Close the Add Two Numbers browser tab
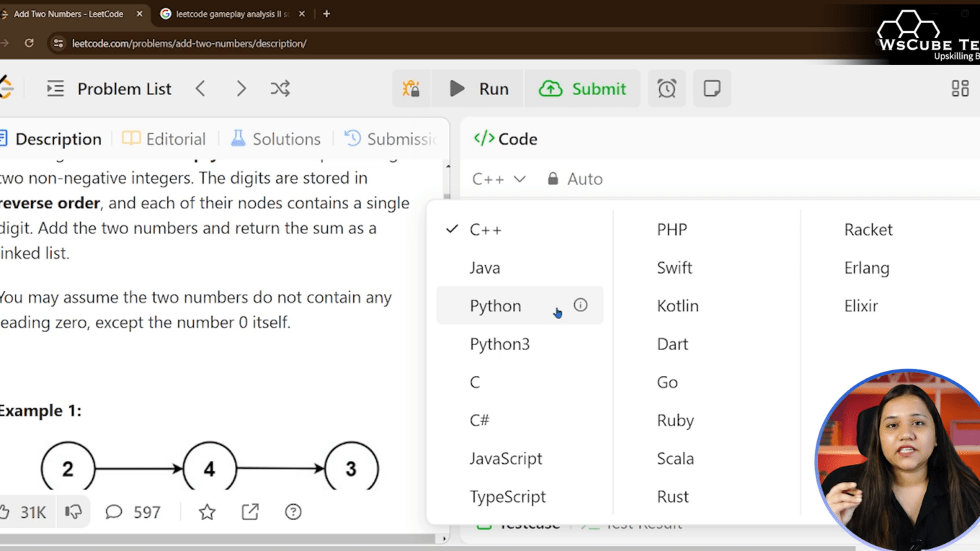This screenshot has width=980, height=551. tap(139, 14)
